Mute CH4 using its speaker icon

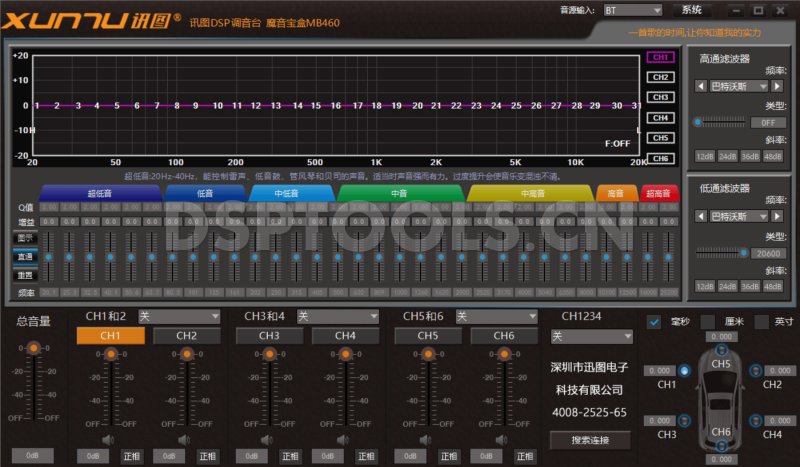(x=343, y=439)
